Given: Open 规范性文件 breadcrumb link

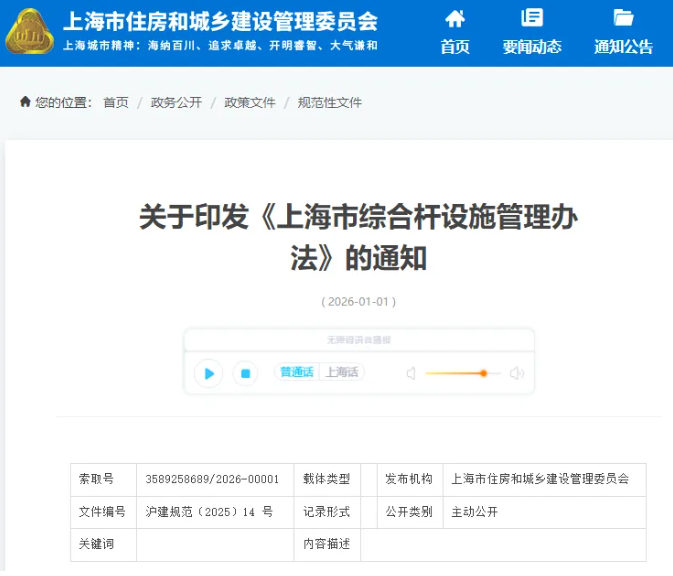Looking at the screenshot, I should point(330,103).
